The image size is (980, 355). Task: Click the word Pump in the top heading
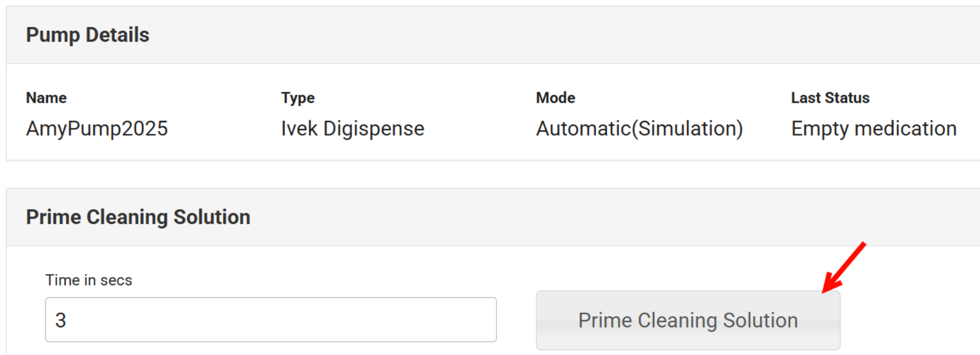tap(53, 36)
